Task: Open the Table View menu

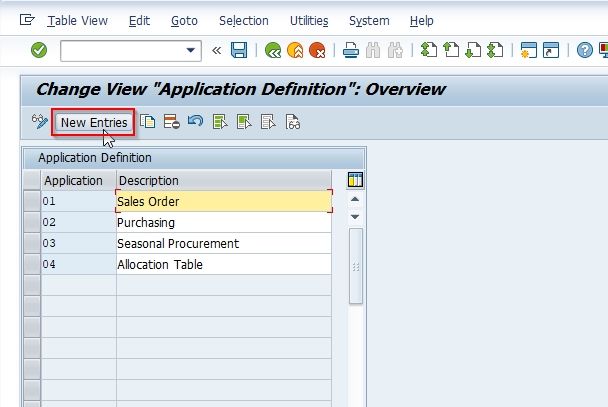Action: (78, 21)
